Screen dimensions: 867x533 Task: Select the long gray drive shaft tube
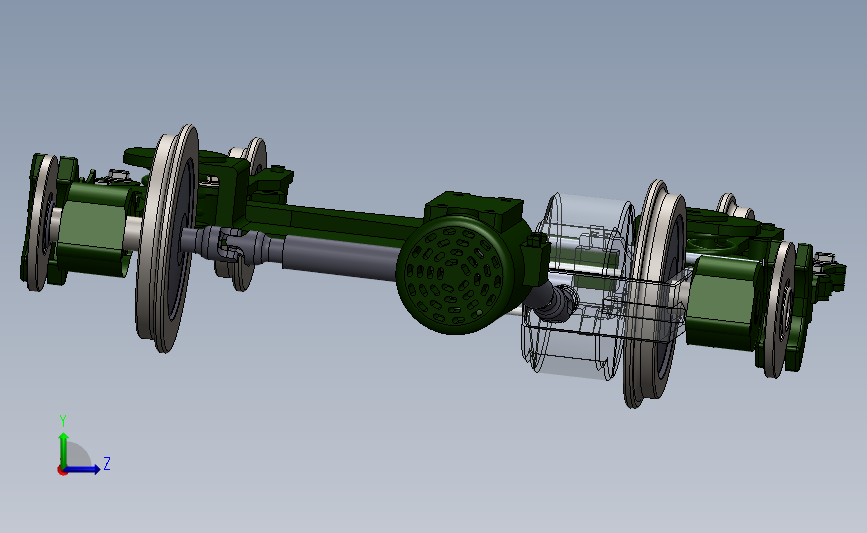point(338,257)
